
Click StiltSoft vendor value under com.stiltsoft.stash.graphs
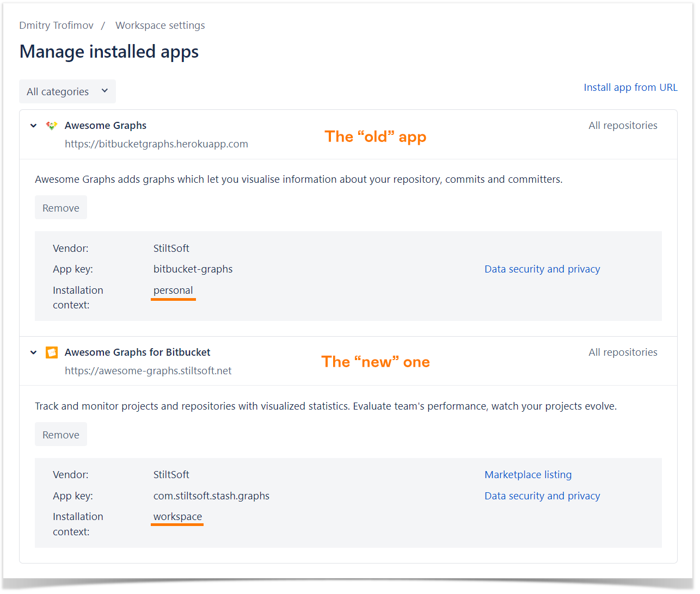(x=171, y=475)
